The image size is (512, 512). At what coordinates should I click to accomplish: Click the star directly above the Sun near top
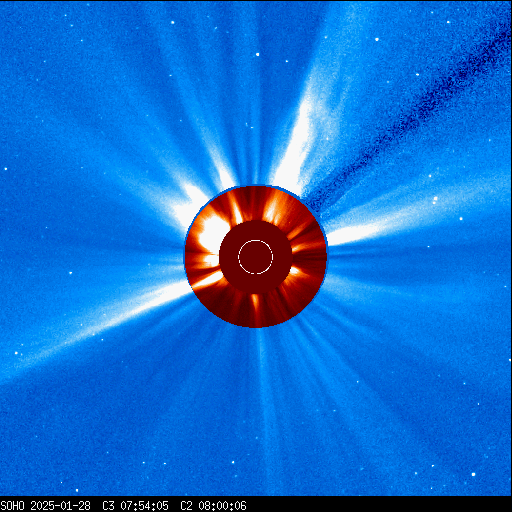pos(257,54)
